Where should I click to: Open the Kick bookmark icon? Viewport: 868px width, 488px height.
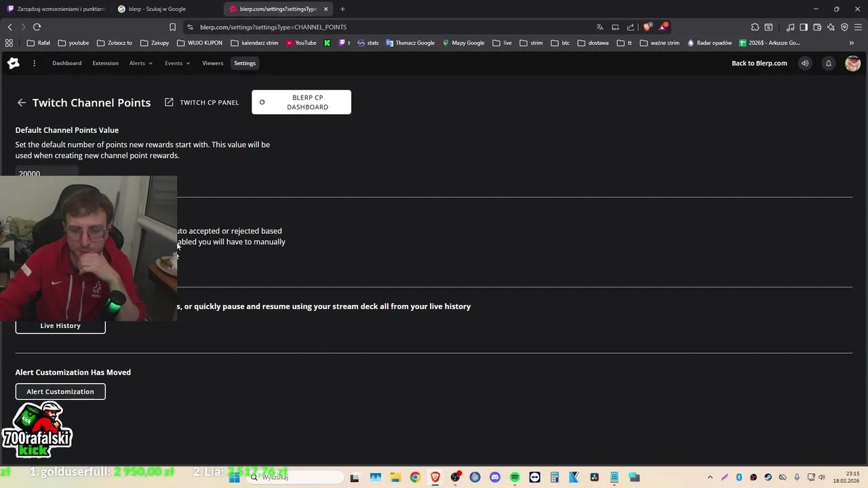coord(328,43)
